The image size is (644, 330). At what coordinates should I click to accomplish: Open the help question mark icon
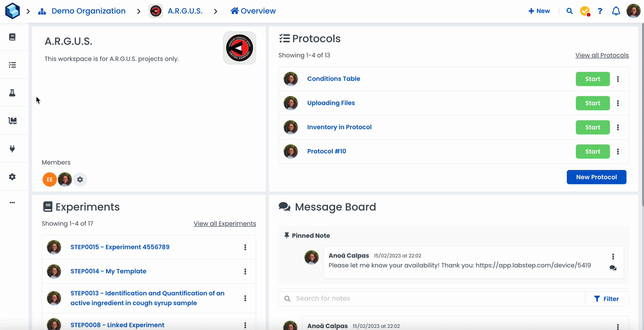point(600,11)
